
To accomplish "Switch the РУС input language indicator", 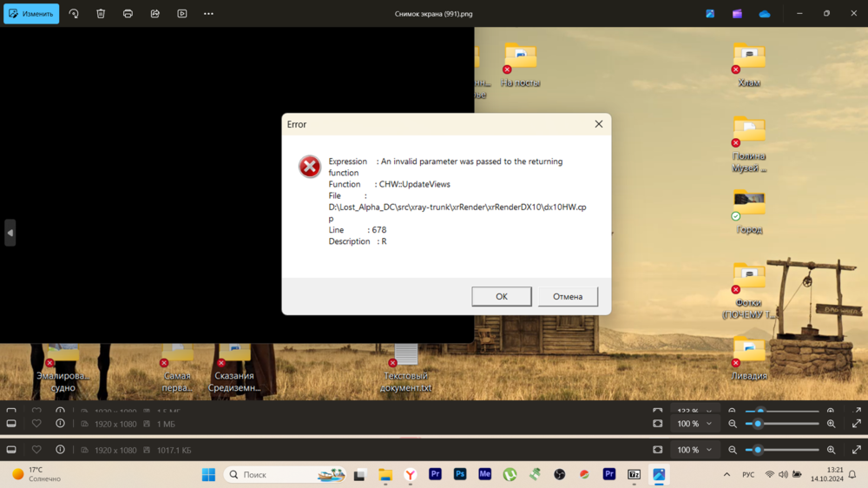I will 748,475.
